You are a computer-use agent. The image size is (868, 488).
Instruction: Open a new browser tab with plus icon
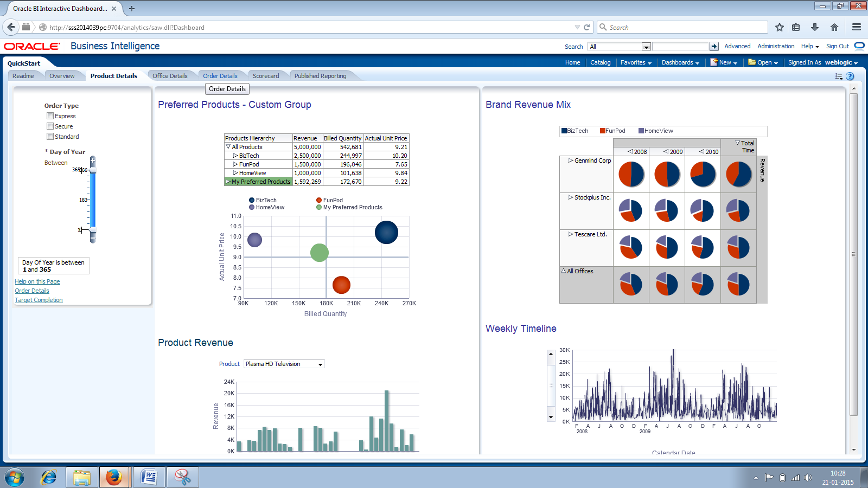point(132,9)
